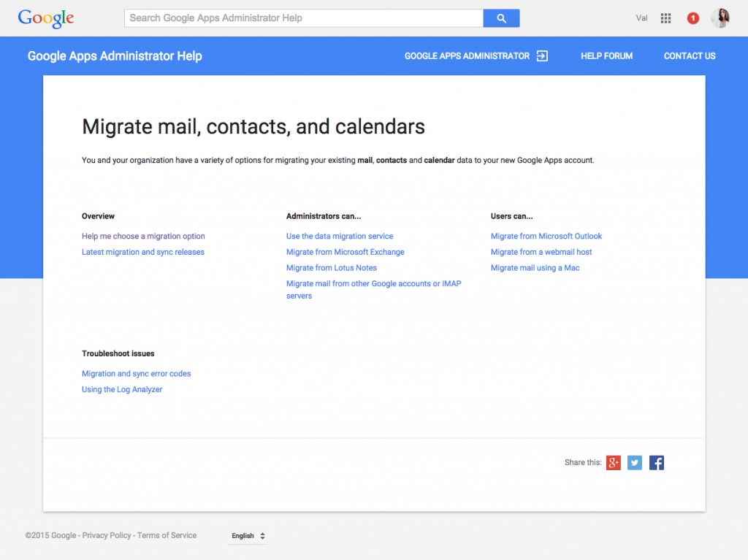Click the Google logo

point(46,18)
